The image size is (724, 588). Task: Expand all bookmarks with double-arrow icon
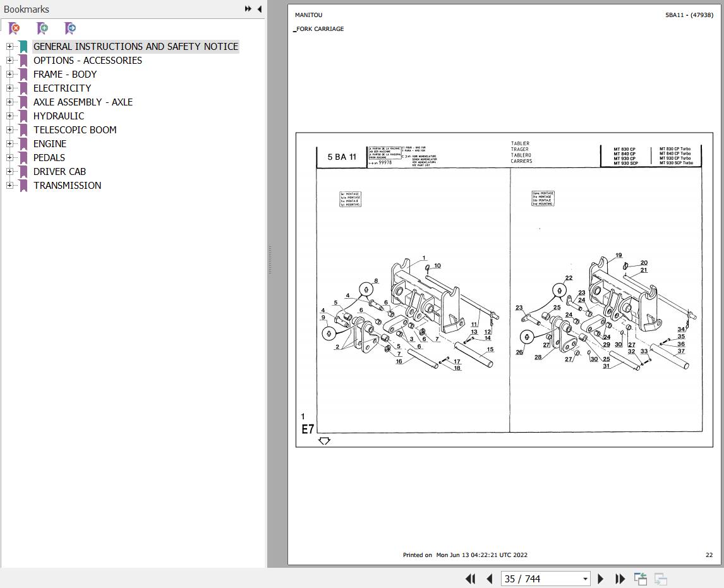coord(248,9)
